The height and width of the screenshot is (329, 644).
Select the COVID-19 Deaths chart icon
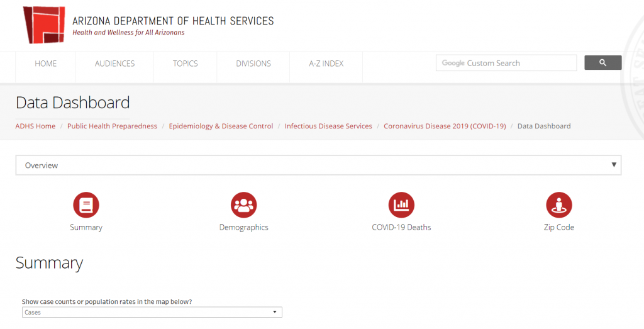coord(401,205)
